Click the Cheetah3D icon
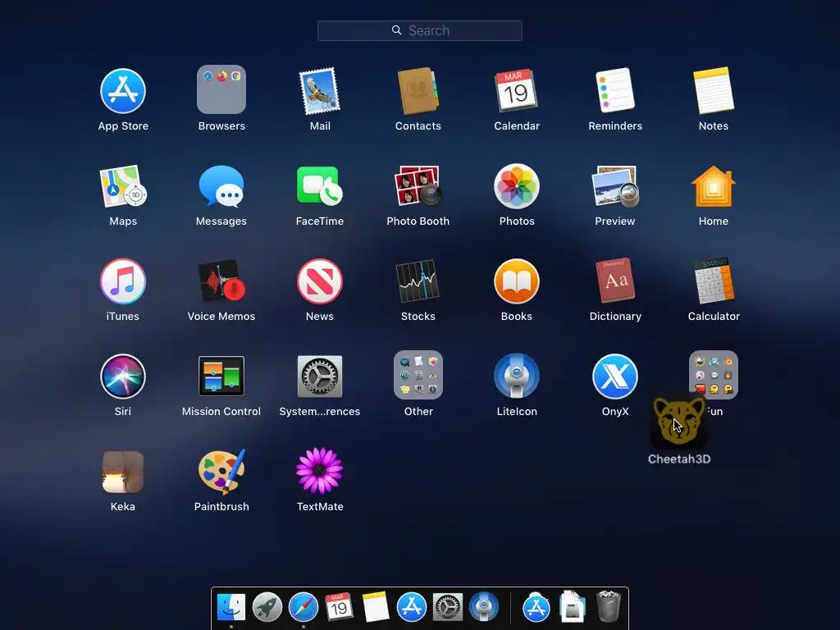This screenshot has height=630, width=840. click(x=678, y=422)
